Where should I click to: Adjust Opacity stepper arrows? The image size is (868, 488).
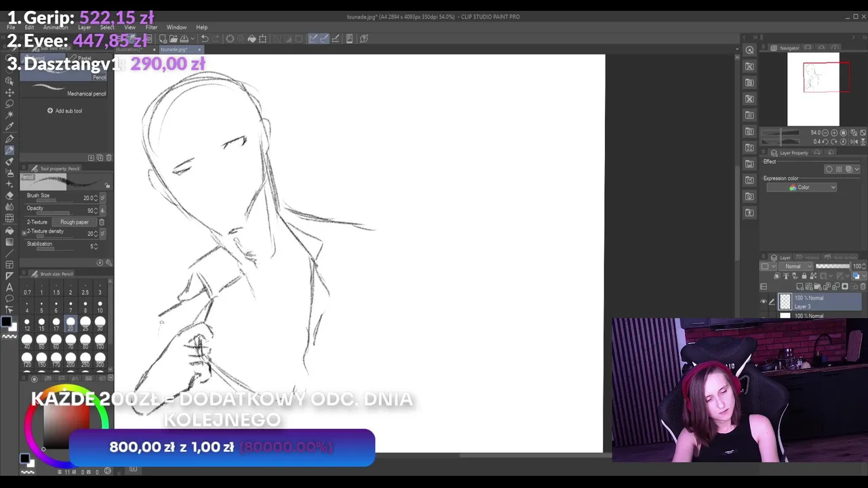tap(96, 210)
